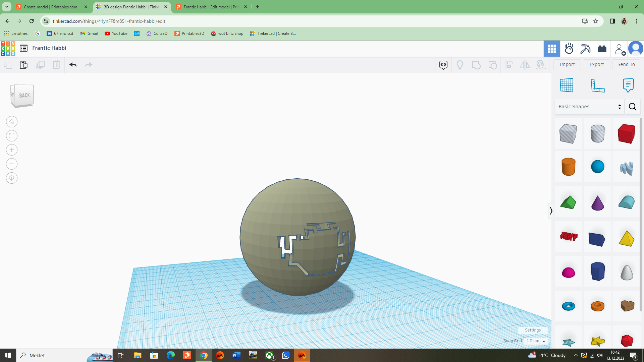The width and height of the screenshot is (644, 362).
Task: Select the red Box shape
Action: [x=626, y=133]
